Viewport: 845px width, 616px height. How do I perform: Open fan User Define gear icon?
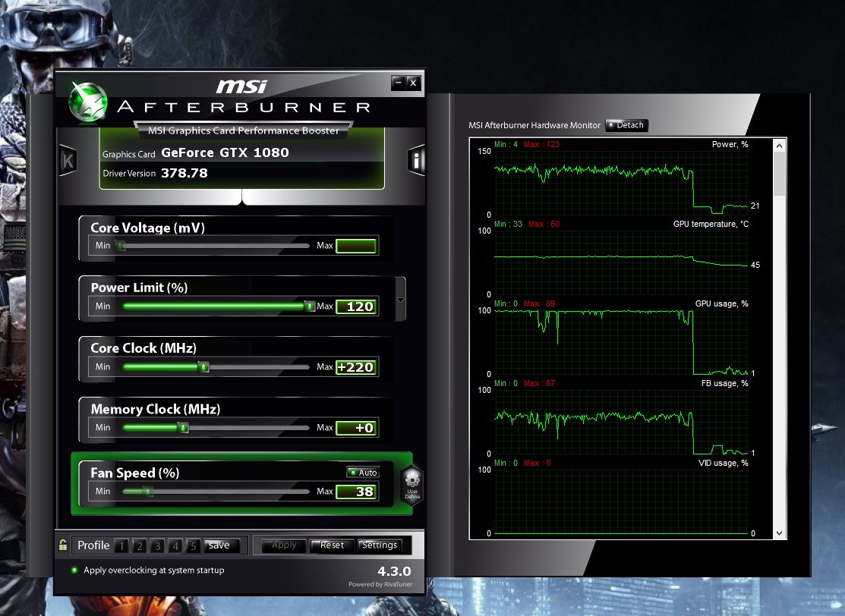coord(412,484)
